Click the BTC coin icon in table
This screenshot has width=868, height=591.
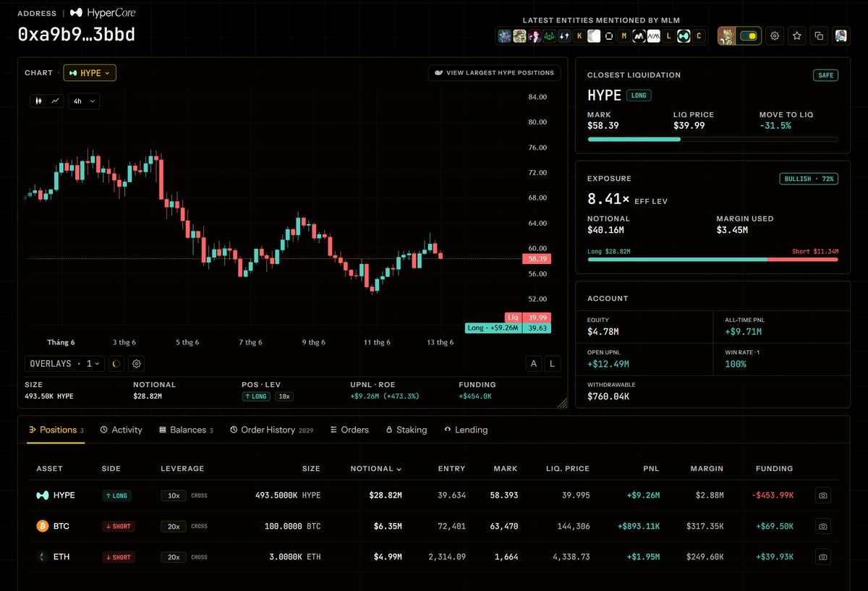(42, 527)
